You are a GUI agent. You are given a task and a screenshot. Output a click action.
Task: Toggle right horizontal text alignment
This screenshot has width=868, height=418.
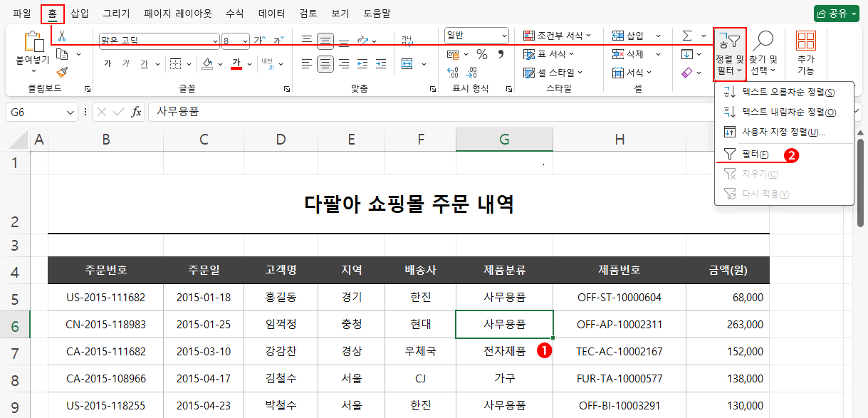(x=344, y=63)
